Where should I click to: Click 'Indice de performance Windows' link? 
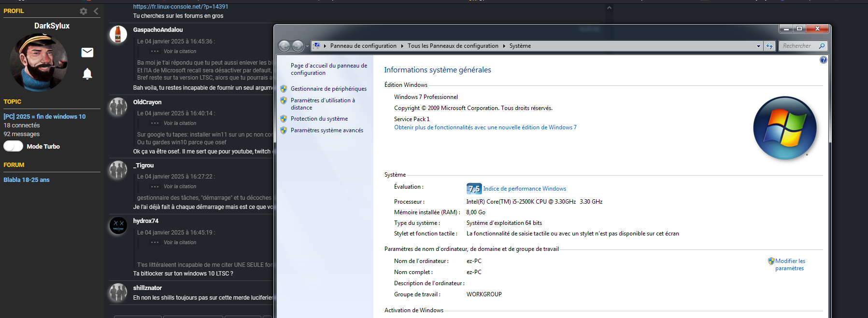[x=525, y=189]
